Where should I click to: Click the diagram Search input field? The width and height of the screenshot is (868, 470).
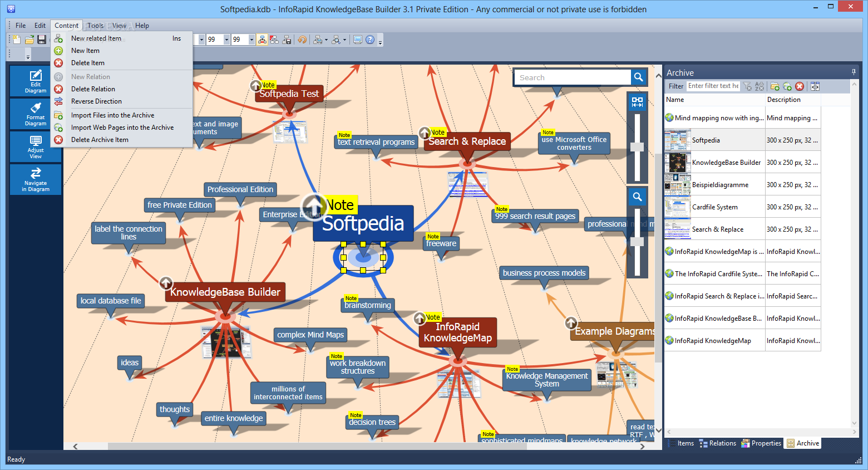pos(573,77)
